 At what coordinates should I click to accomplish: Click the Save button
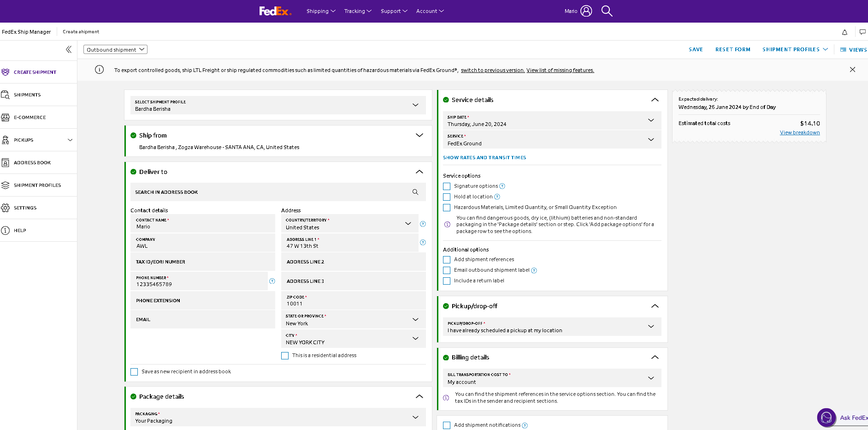[x=696, y=50]
